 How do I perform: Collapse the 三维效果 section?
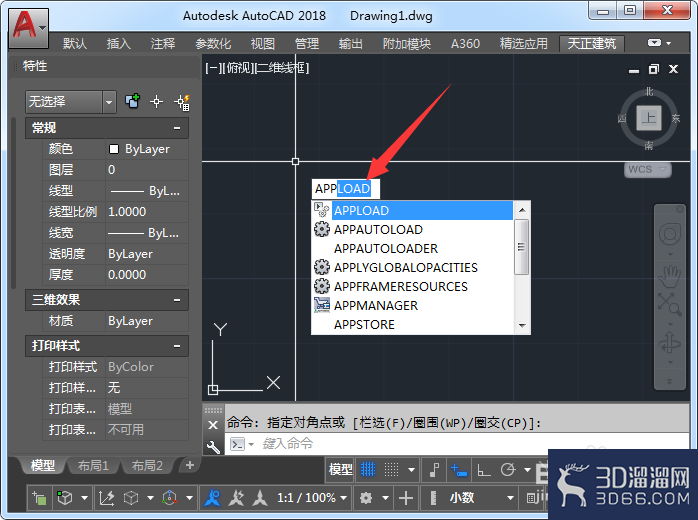177,300
